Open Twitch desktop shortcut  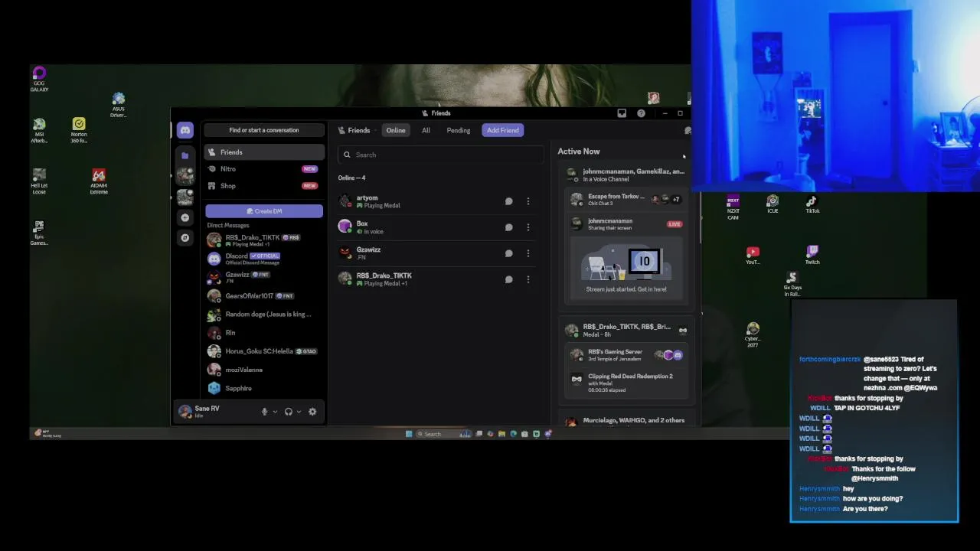(812, 256)
